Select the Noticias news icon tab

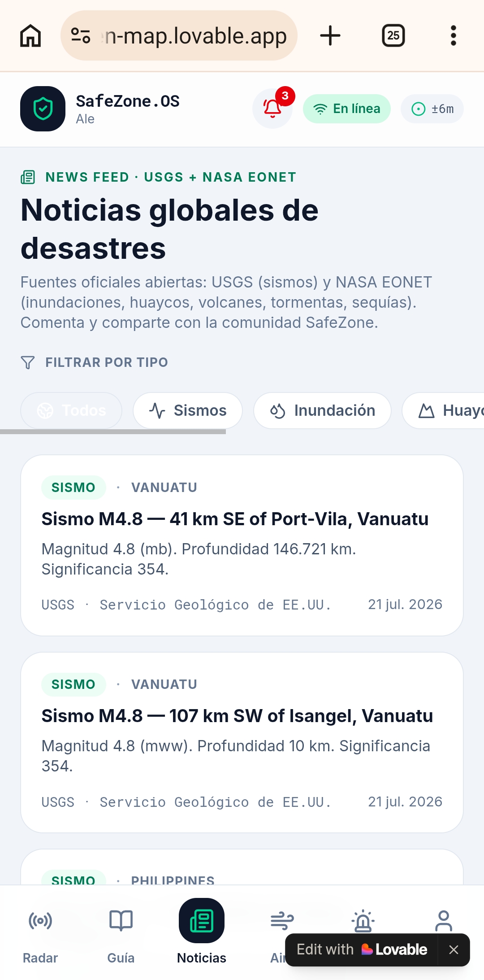(x=202, y=932)
